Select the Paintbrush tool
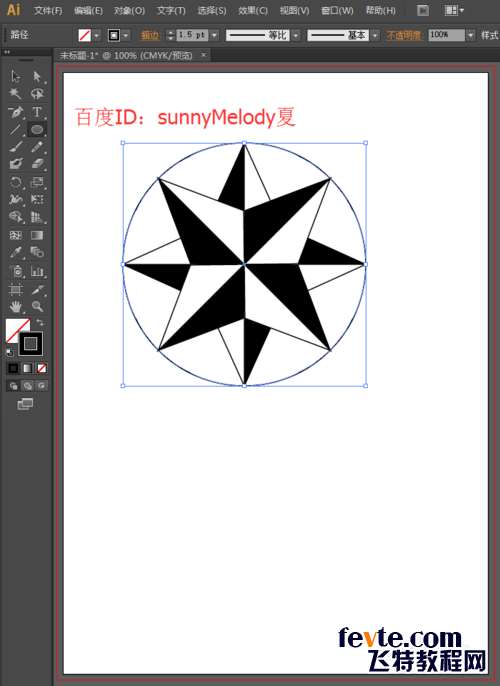 click(x=16, y=147)
